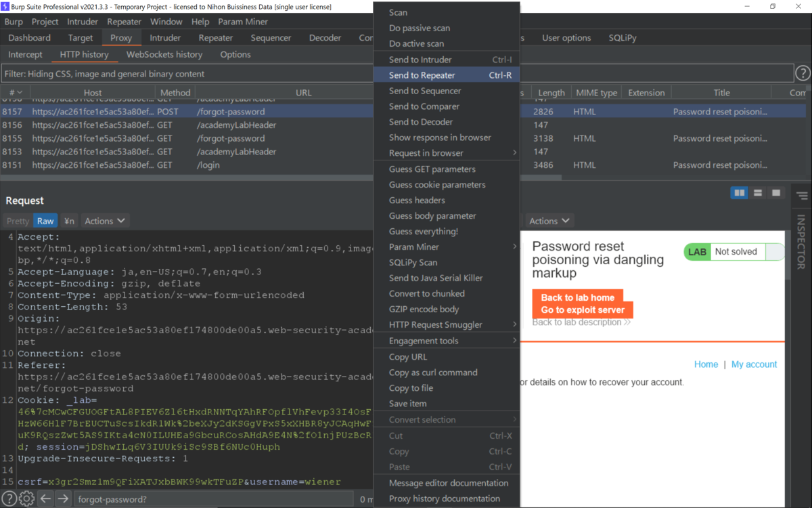Choose Guess everything!
This screenshot has width=812, height=508.
click(x=447, y=232)
